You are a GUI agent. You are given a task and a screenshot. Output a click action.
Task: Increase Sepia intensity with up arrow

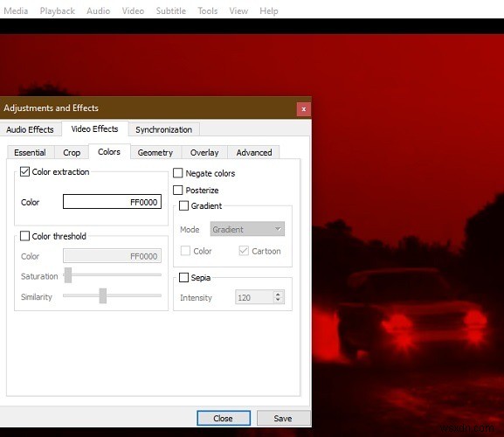click(279, 294)
